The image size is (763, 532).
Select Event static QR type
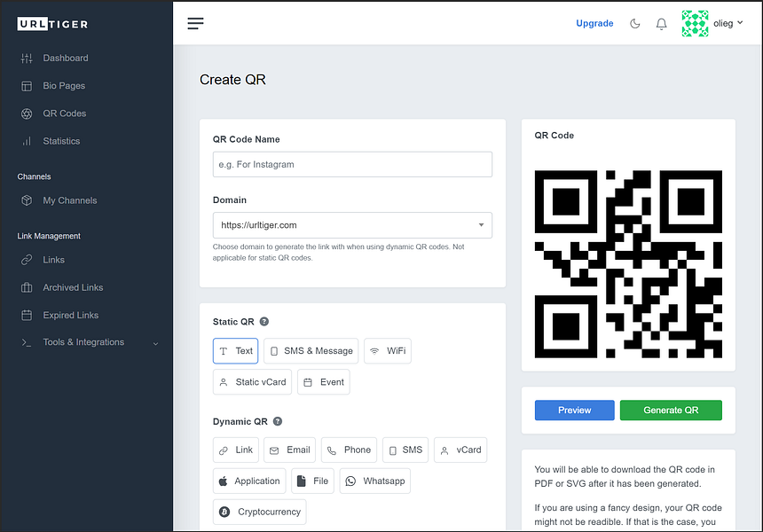[324, 382]
